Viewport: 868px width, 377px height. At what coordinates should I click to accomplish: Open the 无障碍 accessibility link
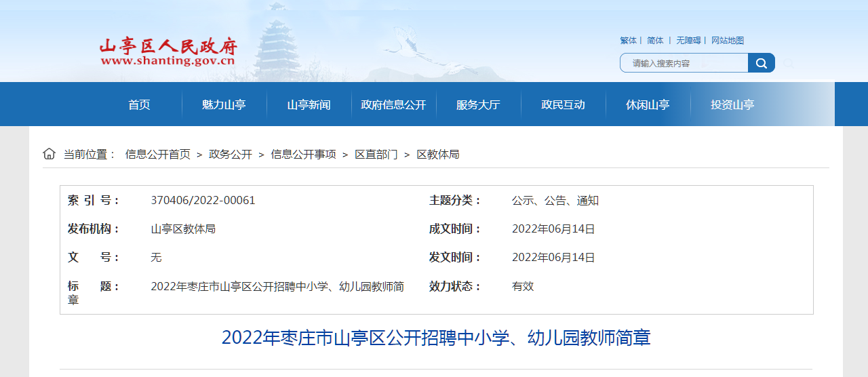click(x=688, y=41)
